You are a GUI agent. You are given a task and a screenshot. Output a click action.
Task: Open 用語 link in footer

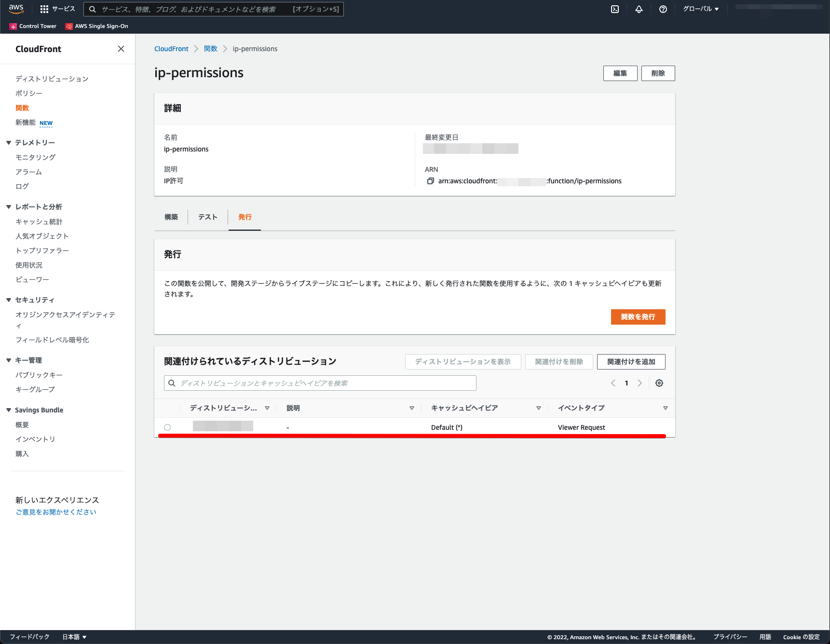tap(765, 637)
